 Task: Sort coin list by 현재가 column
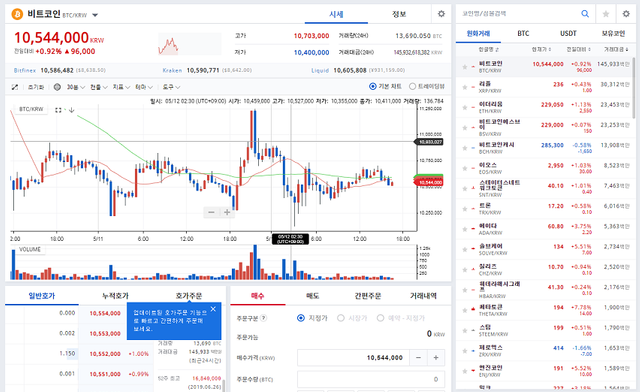click(541, 49)
